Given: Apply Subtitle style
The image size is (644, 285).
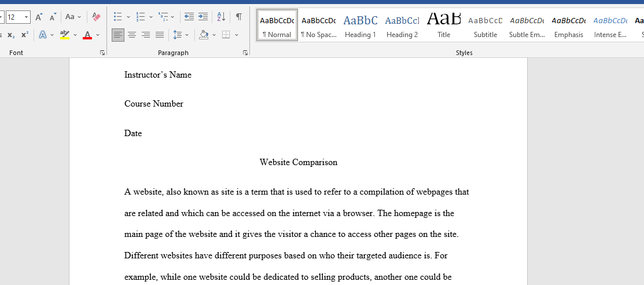Looking at the screenshot, I should 485,25.
